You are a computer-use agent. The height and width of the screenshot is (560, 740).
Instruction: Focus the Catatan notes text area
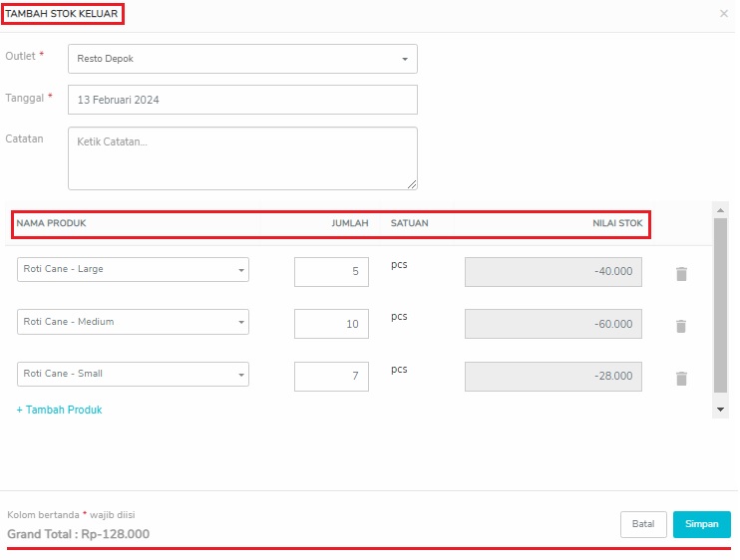242,158
